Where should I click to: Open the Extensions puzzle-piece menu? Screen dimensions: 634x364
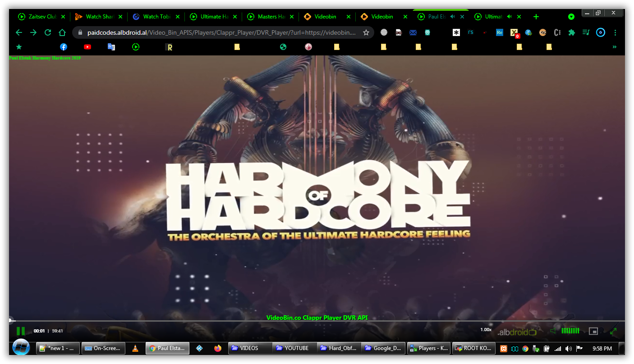click(x=572, y=32)
